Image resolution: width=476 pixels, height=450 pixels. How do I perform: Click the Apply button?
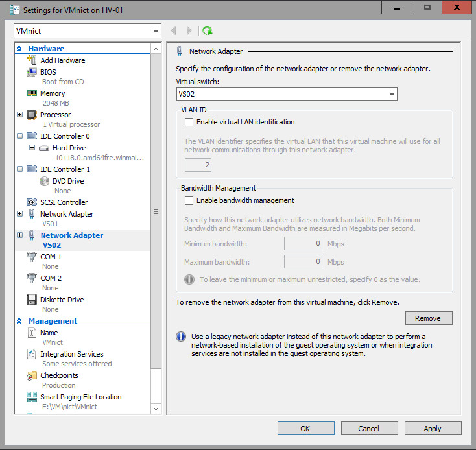[433, 429]
